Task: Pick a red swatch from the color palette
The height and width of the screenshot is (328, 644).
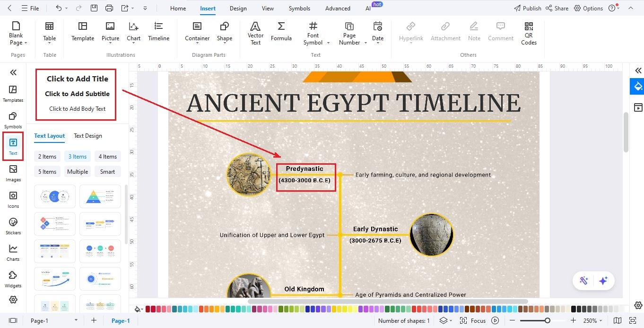Action: (149, 308)
